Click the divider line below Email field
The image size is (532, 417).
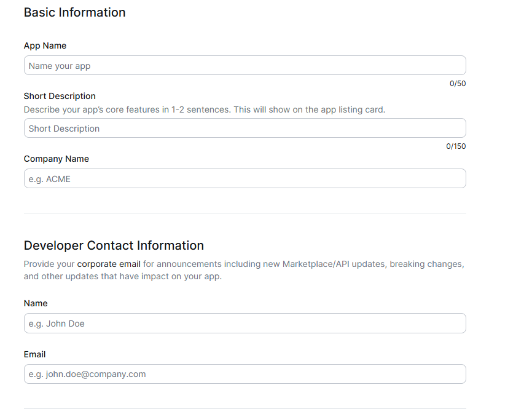[244, 408]
